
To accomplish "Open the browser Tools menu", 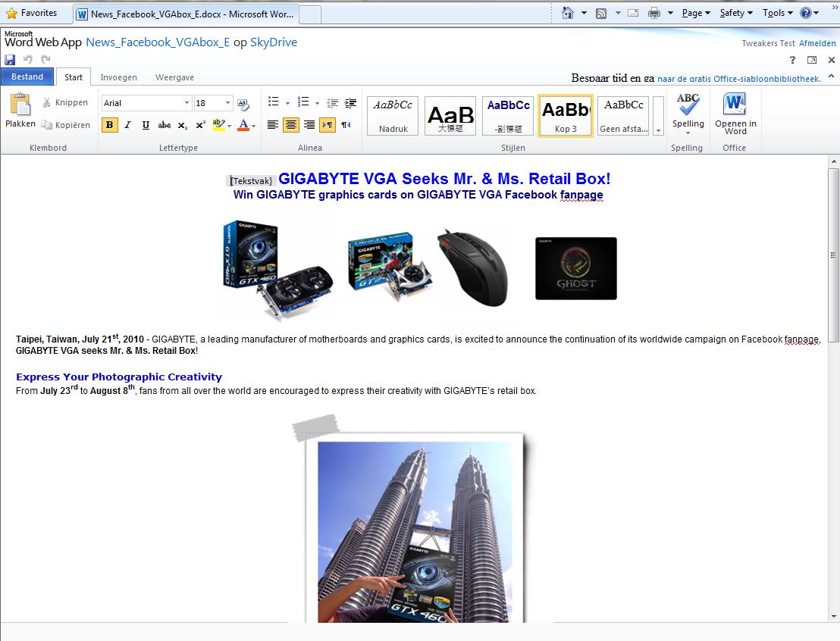I will pos(777,13).
